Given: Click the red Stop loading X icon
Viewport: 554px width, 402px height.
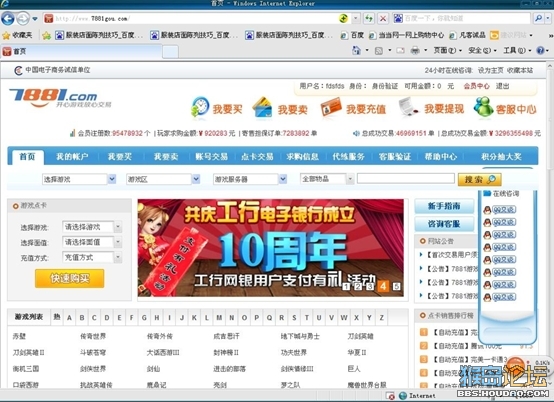Looking at the screenshot, I should [x=383, y=18].
